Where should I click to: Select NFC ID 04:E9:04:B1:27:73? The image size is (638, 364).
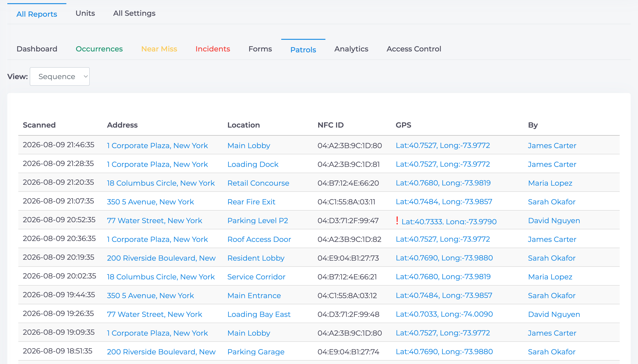[x=348, y=258]
